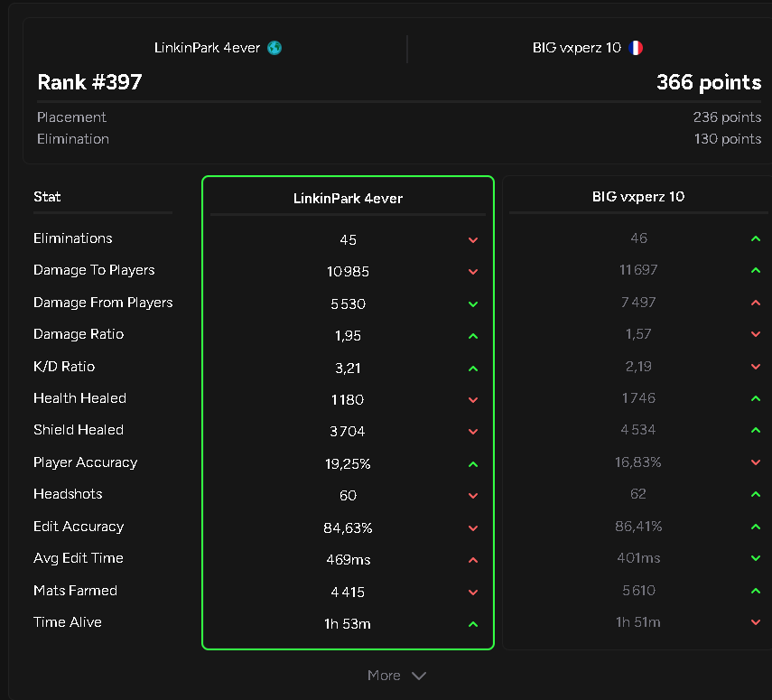Click red down arrow for LinkinPark Edit Accuracy

point(473,528)
